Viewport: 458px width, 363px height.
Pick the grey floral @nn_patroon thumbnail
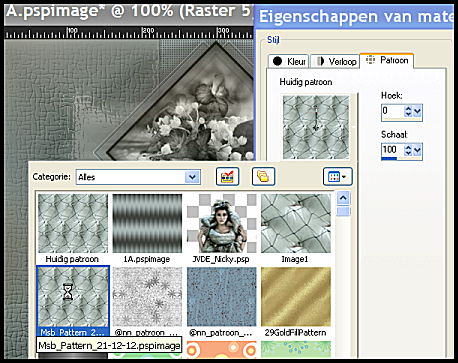[147, 297]
